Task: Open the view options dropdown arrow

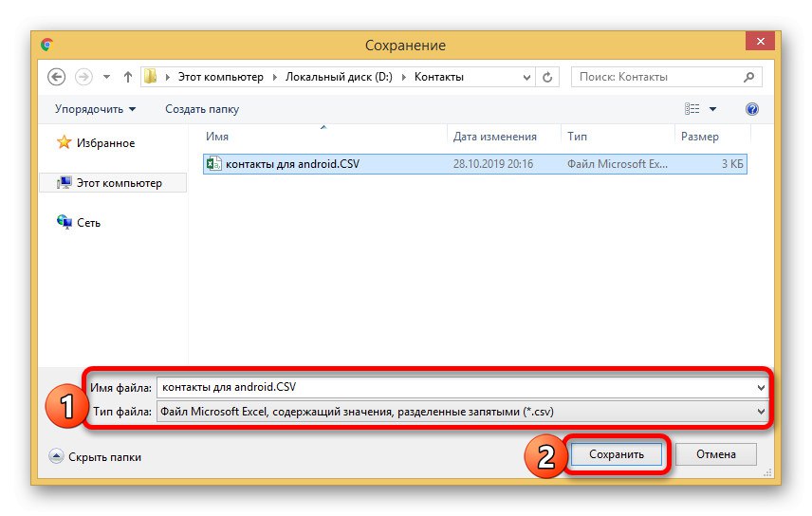Action: click(713, 109)
